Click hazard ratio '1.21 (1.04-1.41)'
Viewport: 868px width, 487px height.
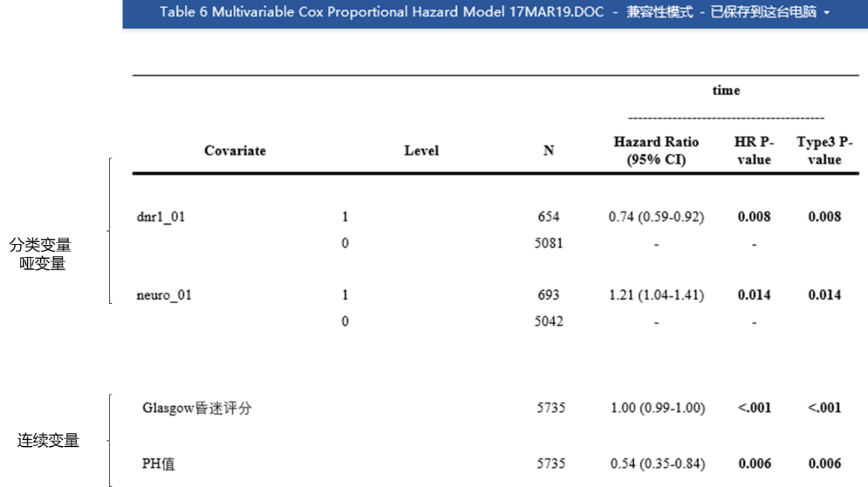(656, 295)
